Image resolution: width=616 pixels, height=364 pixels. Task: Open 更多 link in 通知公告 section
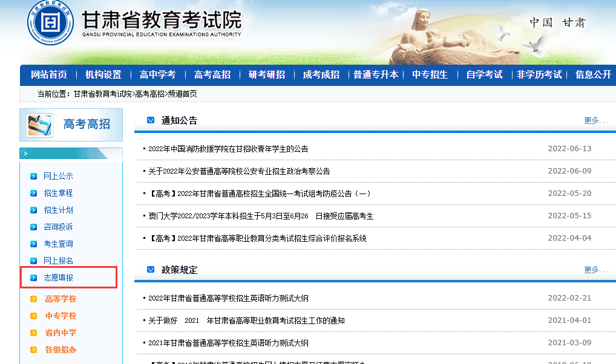[595, 120]
